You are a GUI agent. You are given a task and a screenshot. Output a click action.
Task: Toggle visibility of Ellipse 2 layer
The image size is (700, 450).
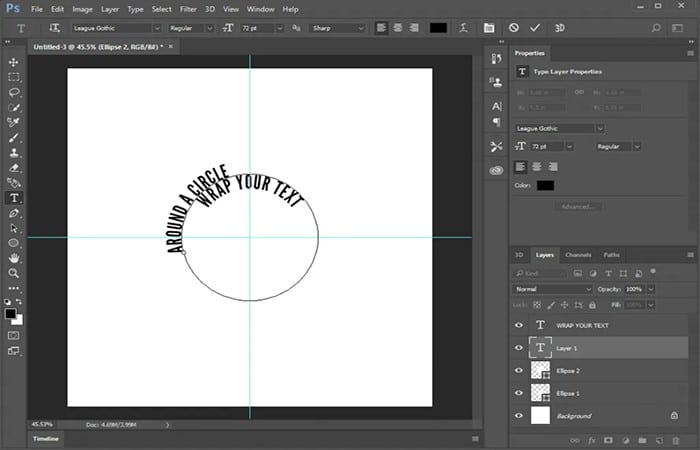click(x=519, y=371)
